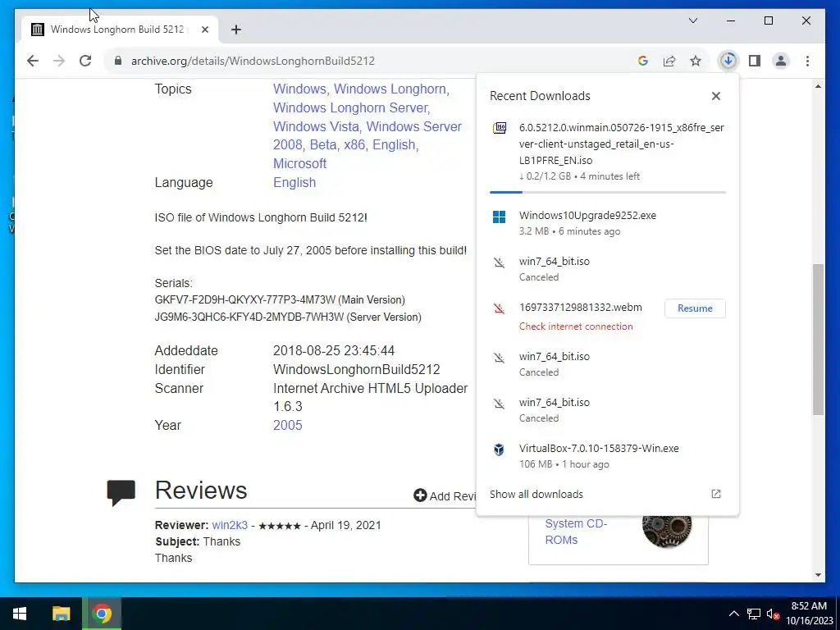Screen dimensions: 840x630
Task: Open the Chrome profile avatar menu
Action: point(781,61)
